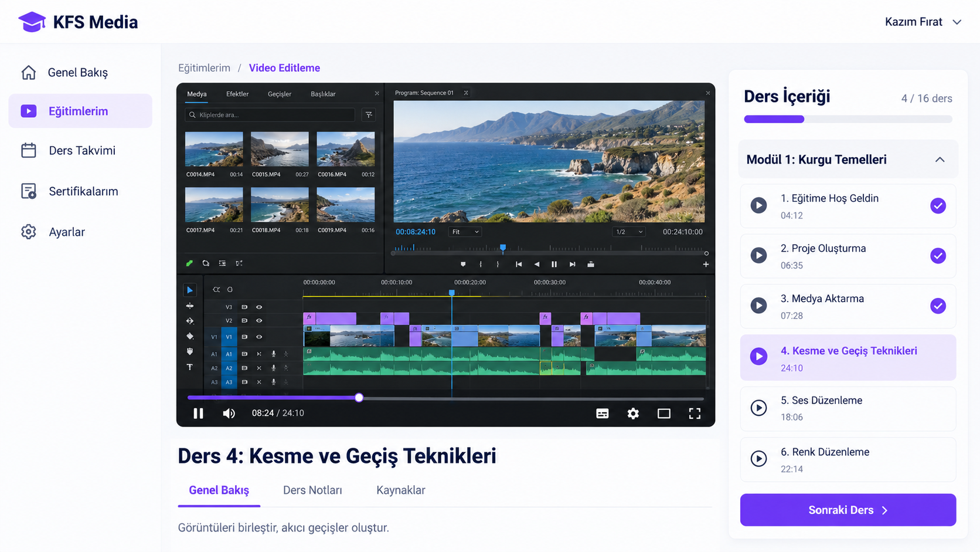Toggle the checkmark for Eğitime Hoş Geldin

pos(938,205)
